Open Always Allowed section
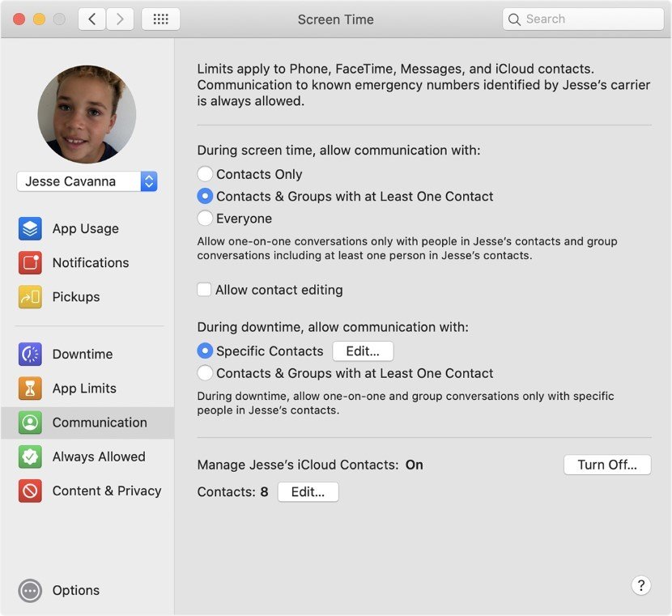The width and height of the screenshot is (672, 616). [99, 457]
